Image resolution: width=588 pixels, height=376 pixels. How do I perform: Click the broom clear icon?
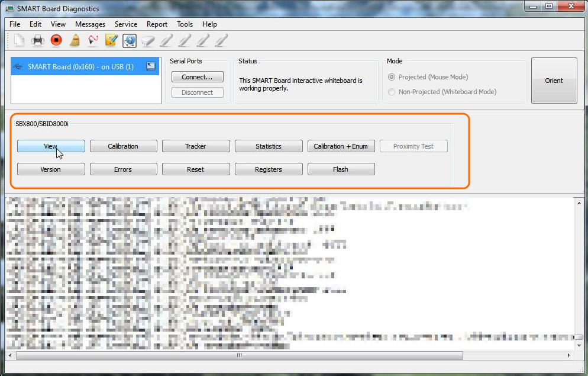click(x=75, y=40)
